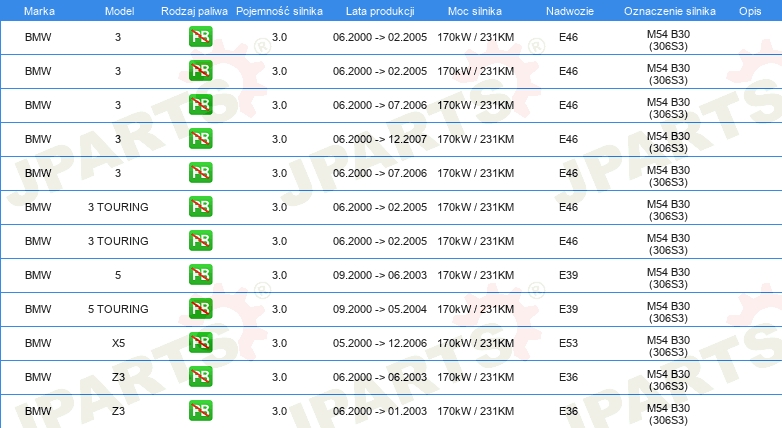782x428 pixels.
Task: Select the '5 TOURING' model cell
Action: pyautogui.click(x=118, y=309)
